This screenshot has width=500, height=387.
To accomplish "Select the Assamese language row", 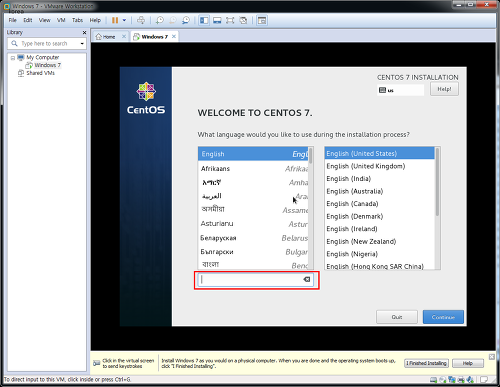I will [x=253, y=210].
